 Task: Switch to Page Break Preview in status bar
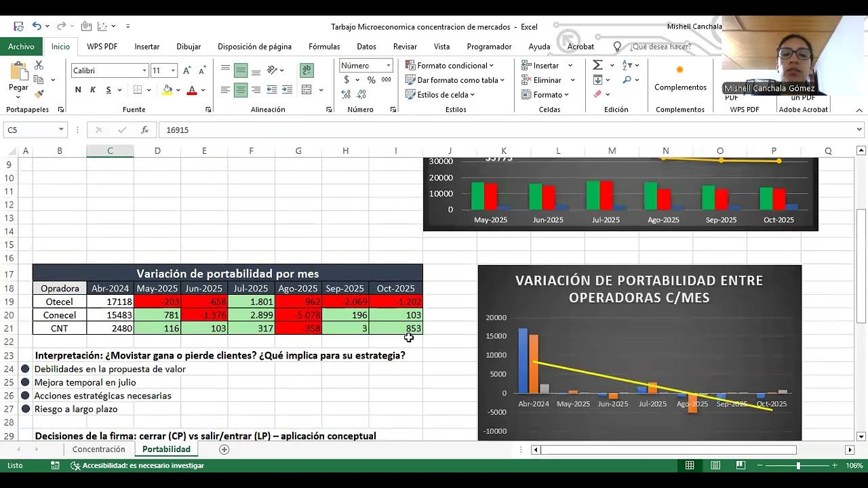(741, 466)
